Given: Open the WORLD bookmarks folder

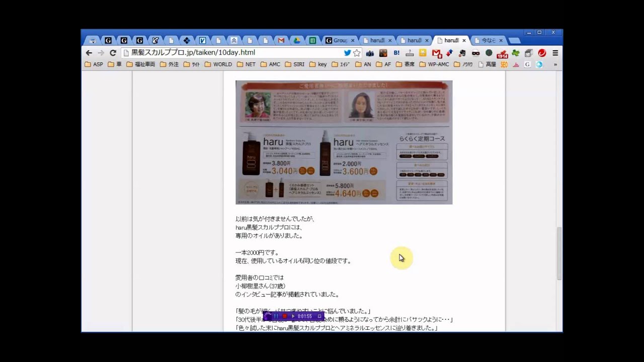Looking at the screenshot, I should pos(218,64).
